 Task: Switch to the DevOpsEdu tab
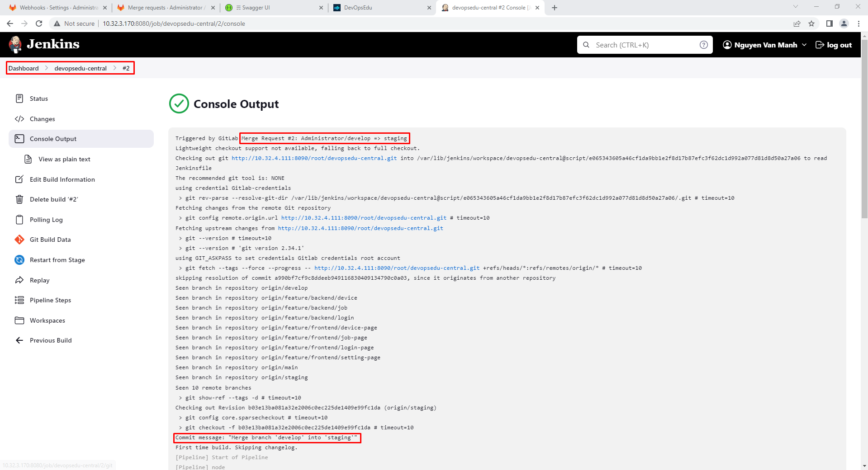tap(382, 8)
